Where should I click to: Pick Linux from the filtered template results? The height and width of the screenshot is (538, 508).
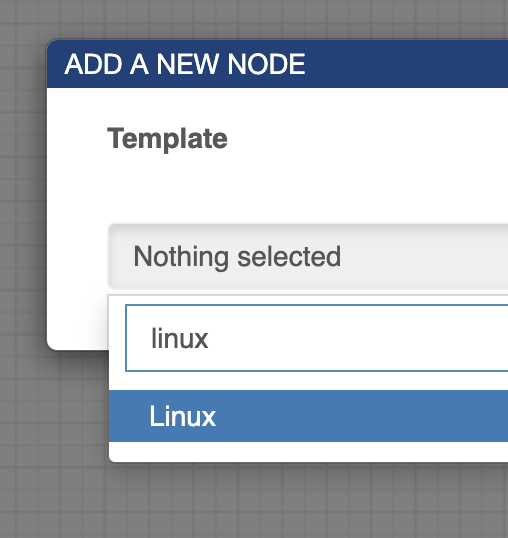tap(308, 416)
